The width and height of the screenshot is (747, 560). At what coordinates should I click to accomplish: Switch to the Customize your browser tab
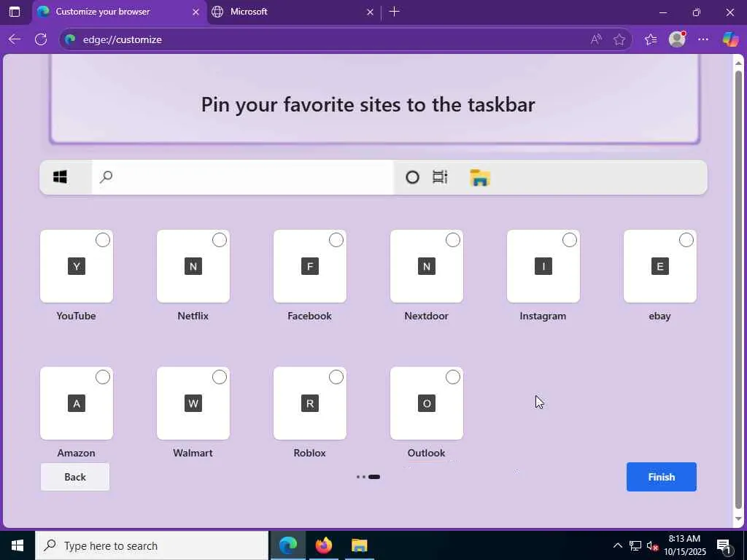[119, 12]
